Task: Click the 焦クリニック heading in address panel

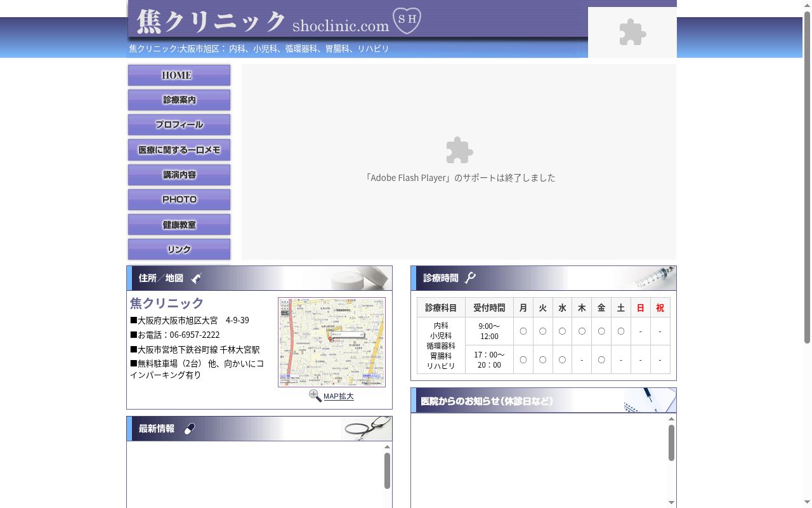Action: 167,303
